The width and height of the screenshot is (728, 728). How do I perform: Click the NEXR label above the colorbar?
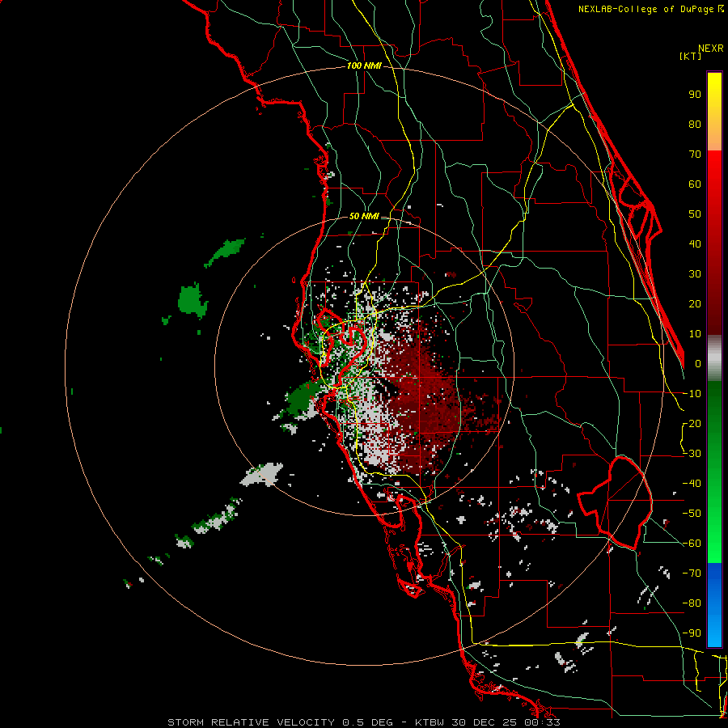pos(711,49)
